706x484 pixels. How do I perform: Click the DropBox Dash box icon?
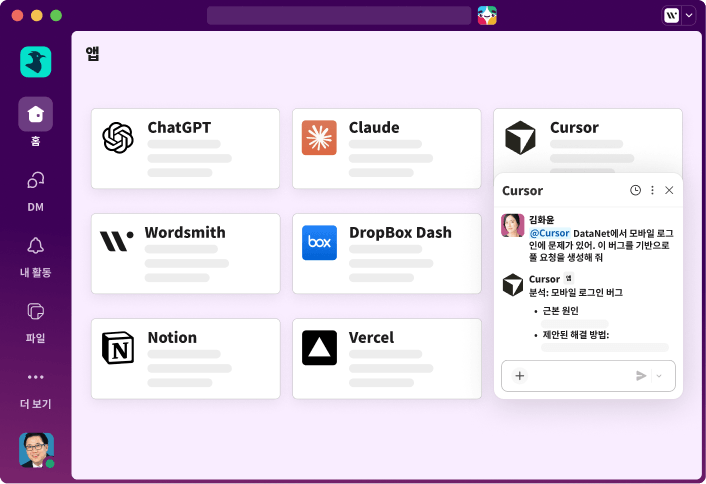point(319,243)
